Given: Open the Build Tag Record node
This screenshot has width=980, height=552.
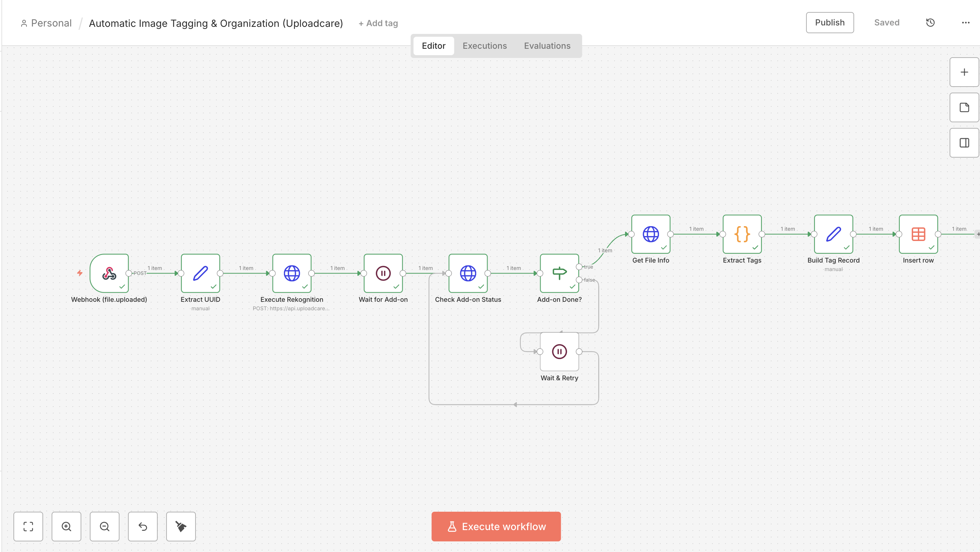Looking at the screenshot, I should click(833, 234).
